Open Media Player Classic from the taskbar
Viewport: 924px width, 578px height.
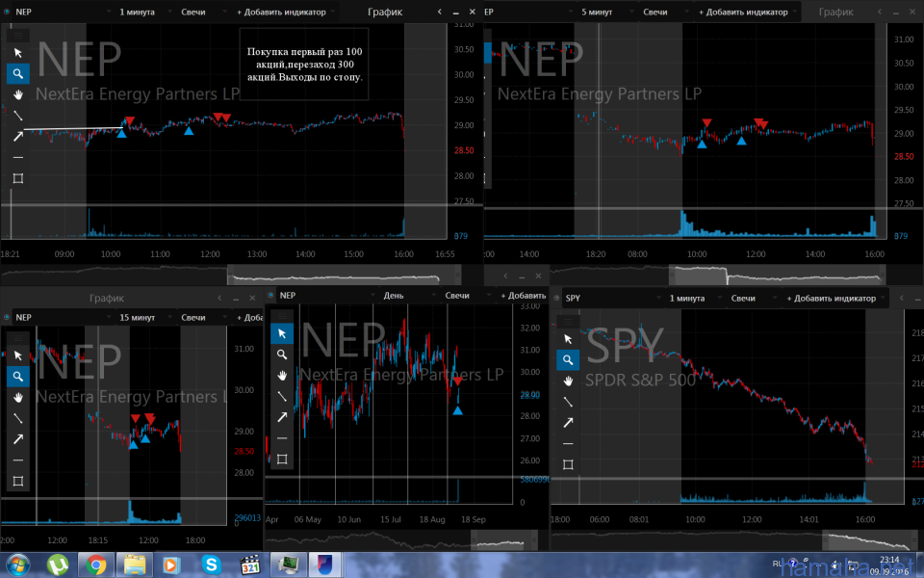coord(250,565)
